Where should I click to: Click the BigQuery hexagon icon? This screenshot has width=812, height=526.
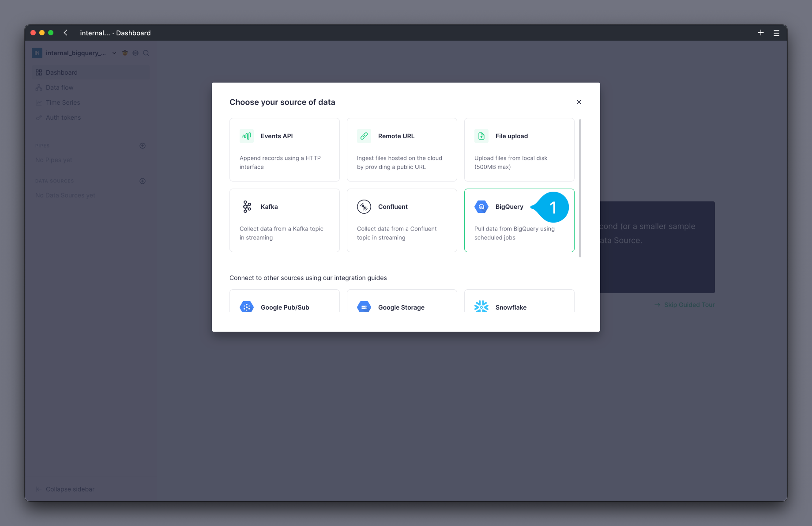click(x=481, y=207)
